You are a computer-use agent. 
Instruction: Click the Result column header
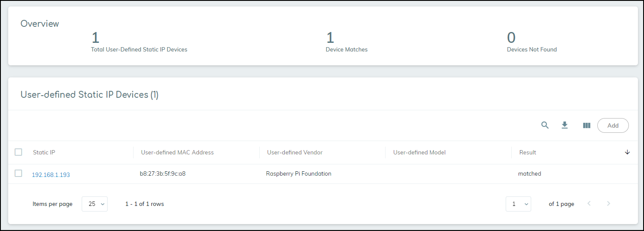(528, 152)
